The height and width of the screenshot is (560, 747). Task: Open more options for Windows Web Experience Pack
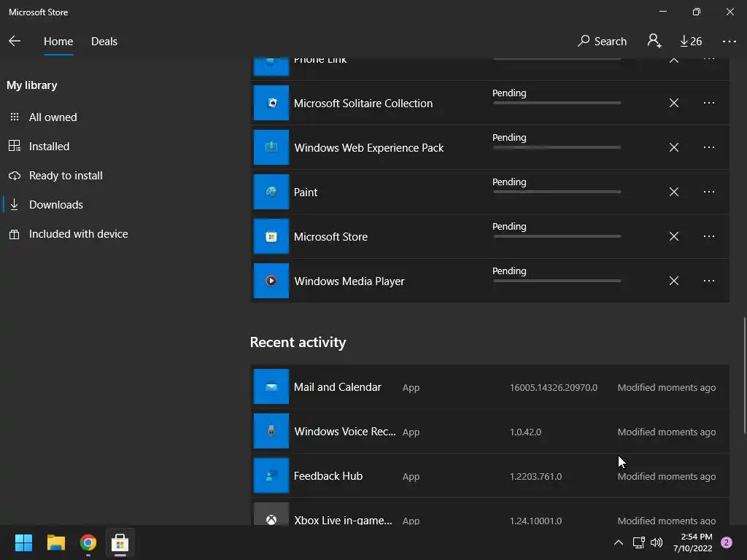click(709, 147)
